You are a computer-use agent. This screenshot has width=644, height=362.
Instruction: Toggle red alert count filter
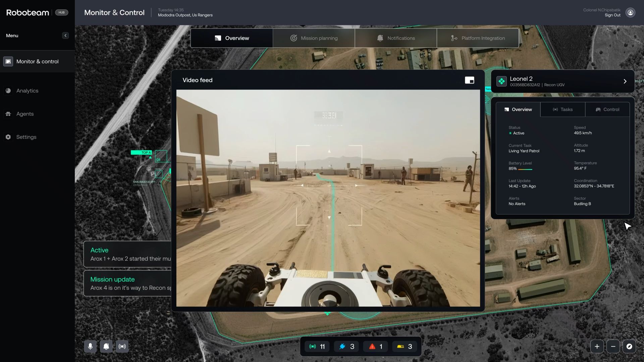tap(375, 346)
